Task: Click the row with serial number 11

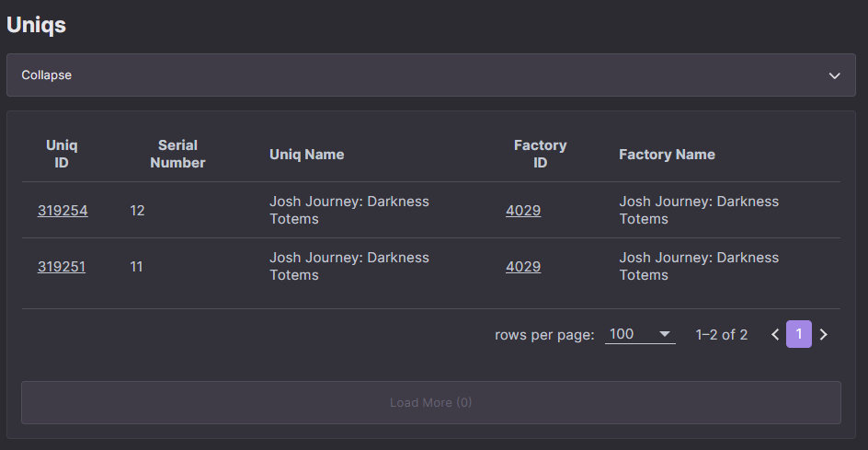Action: coord(430,267)
